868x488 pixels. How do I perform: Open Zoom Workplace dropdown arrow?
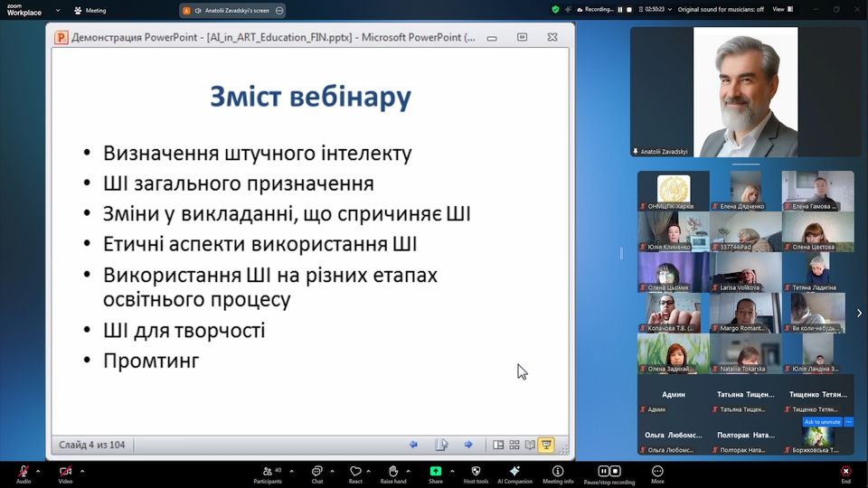click(58, 10)
